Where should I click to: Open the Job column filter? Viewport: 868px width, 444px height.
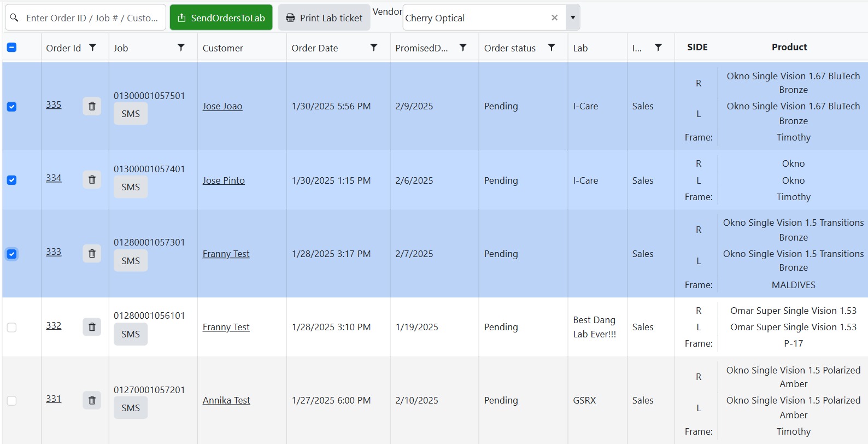click(181, 48)
